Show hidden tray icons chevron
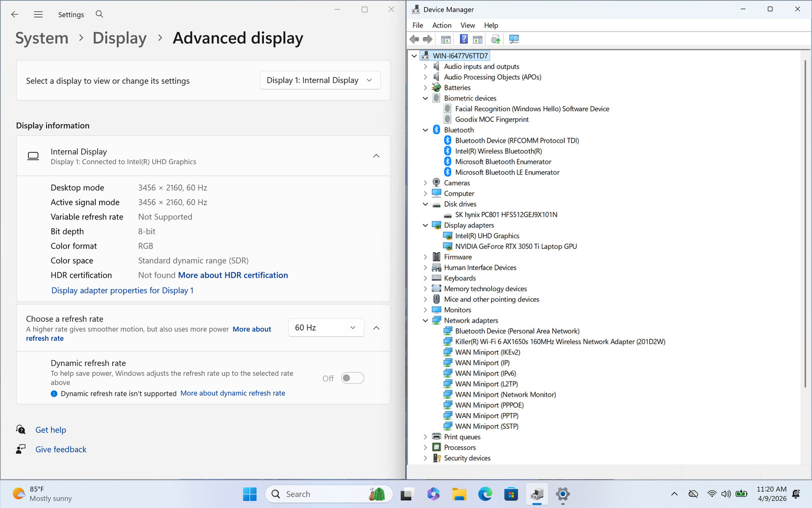The width and height of the screenshot is (812, 508). (674, 494)
